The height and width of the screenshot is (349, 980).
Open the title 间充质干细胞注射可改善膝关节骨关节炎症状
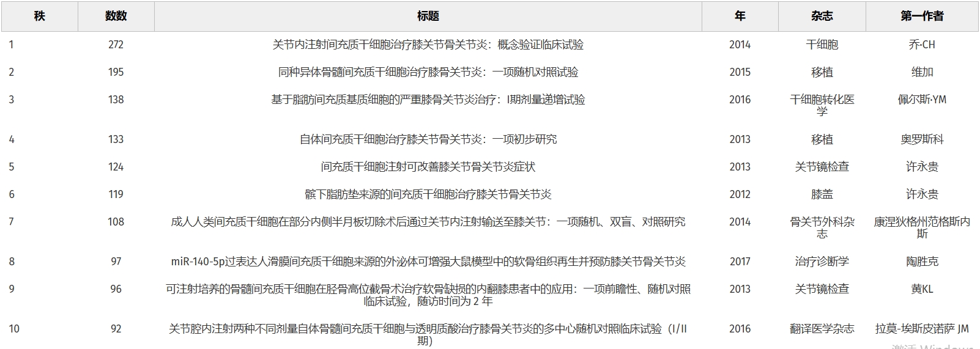[428, 167]
